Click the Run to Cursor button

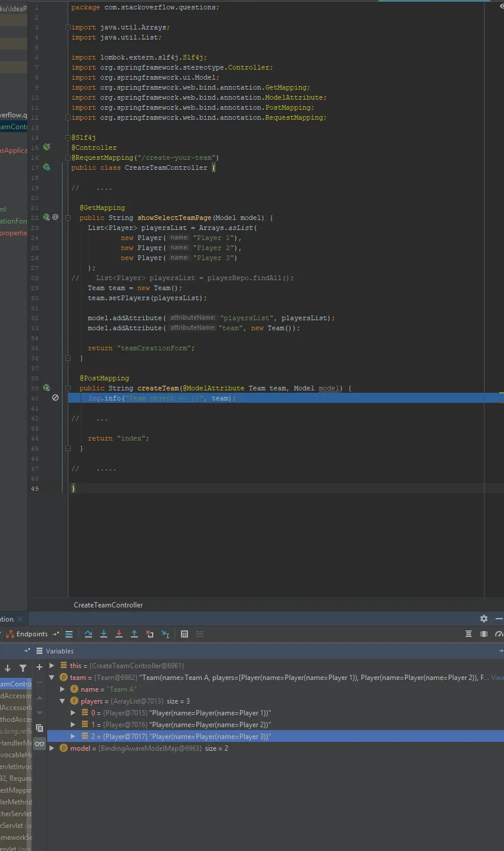point(166,634)
